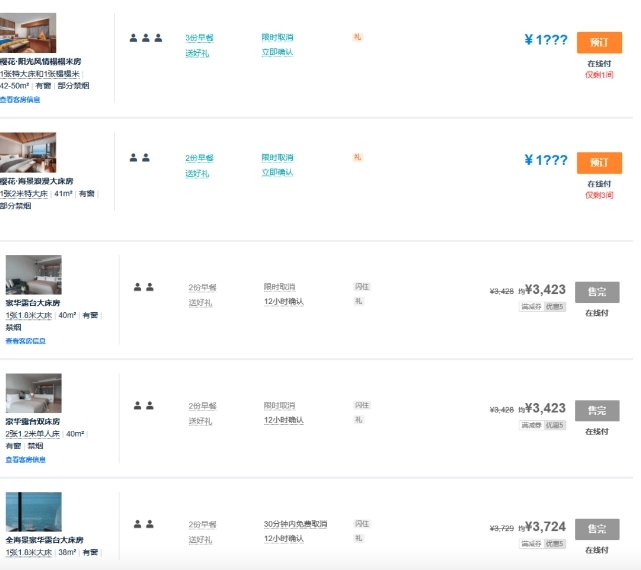Viewport: 641px width, 570px height.
Task: Click the occupancy icon in the 豪华露台双床房 row
Action: (x=143, y=406)
